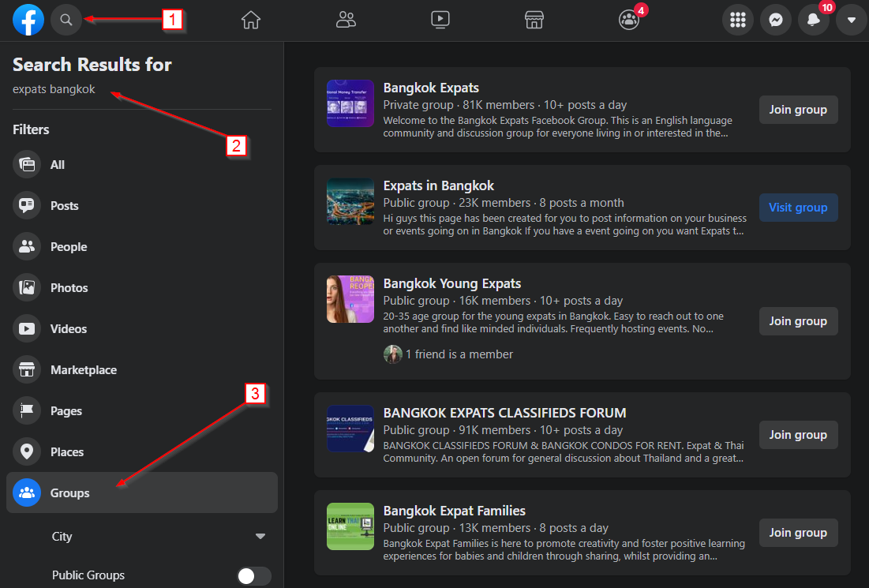Click the Facebook logo icon
This screenshot has height=588, width=869.
(x=28, y=20)
